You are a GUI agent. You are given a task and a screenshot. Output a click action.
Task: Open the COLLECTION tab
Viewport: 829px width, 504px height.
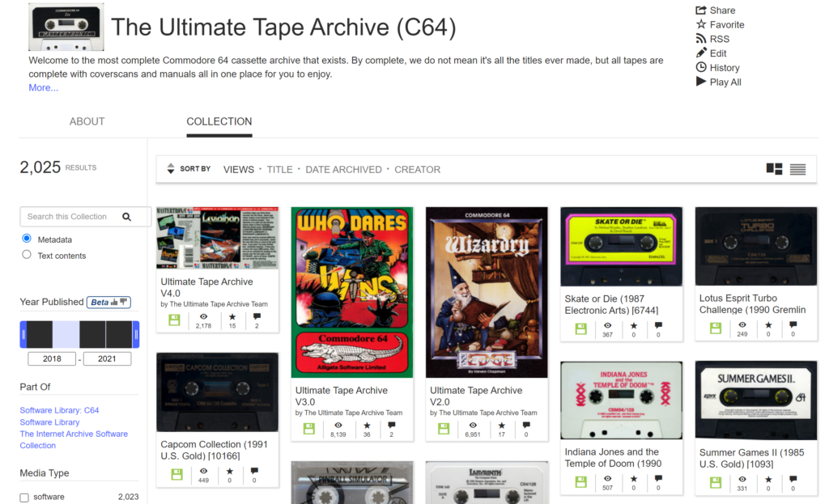coord(219,121)
